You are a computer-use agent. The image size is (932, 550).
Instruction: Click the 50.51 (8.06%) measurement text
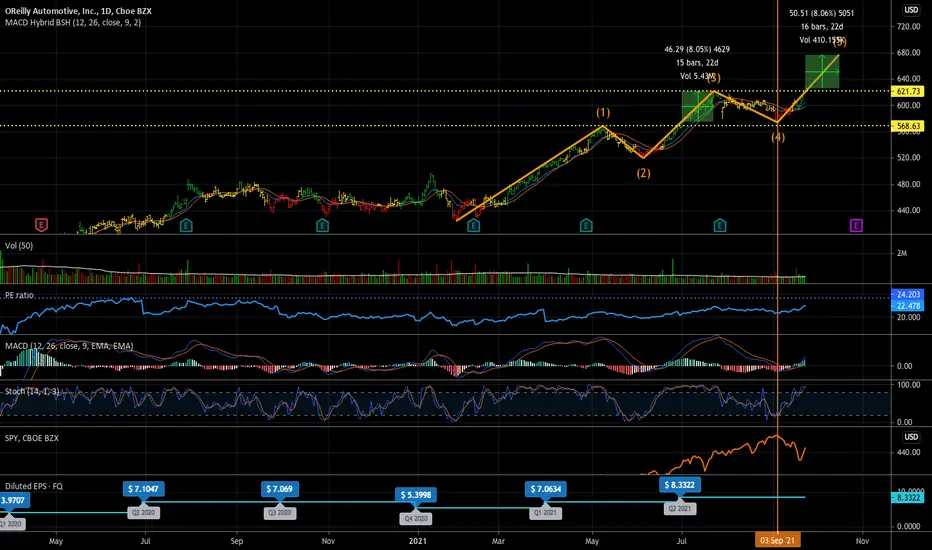pos(821,13)
